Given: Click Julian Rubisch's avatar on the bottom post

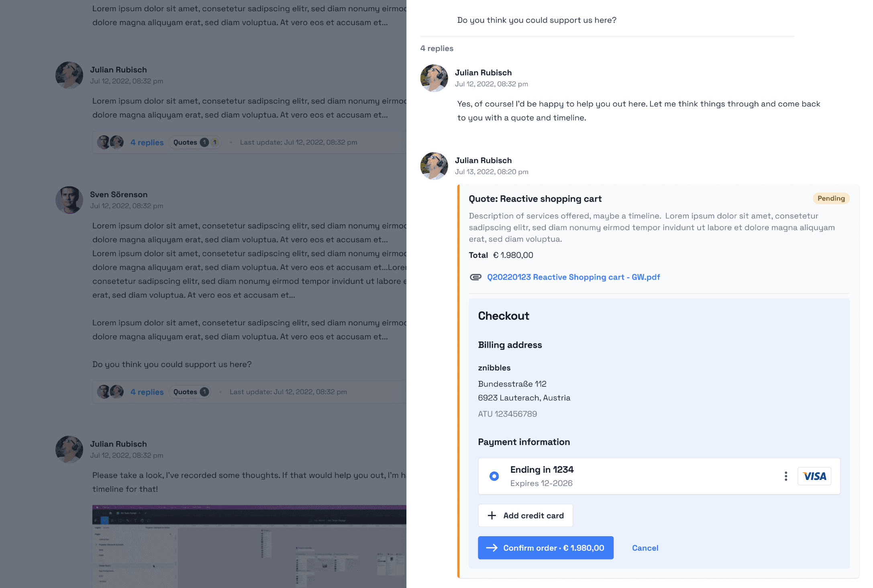Looking at the screenshot, I should [69, 449].
